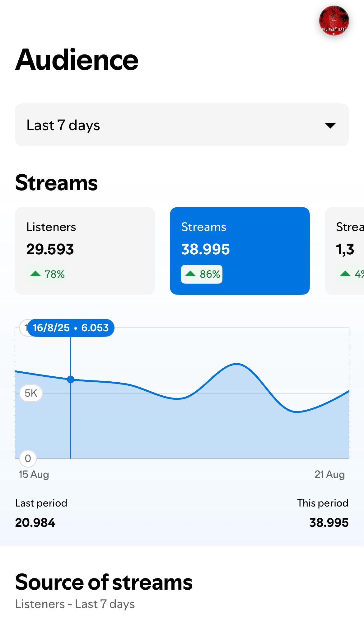Click the 5K axis label
Image resolution: width=364 pixels, height=627 pixels.
pyautogui.click(x=31, y=393)
